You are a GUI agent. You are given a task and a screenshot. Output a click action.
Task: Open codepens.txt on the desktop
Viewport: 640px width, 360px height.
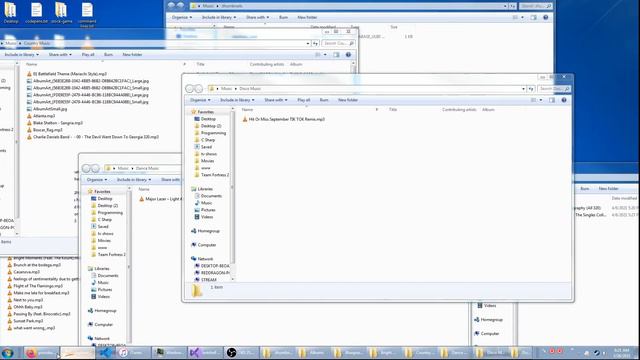pos(36,13)
